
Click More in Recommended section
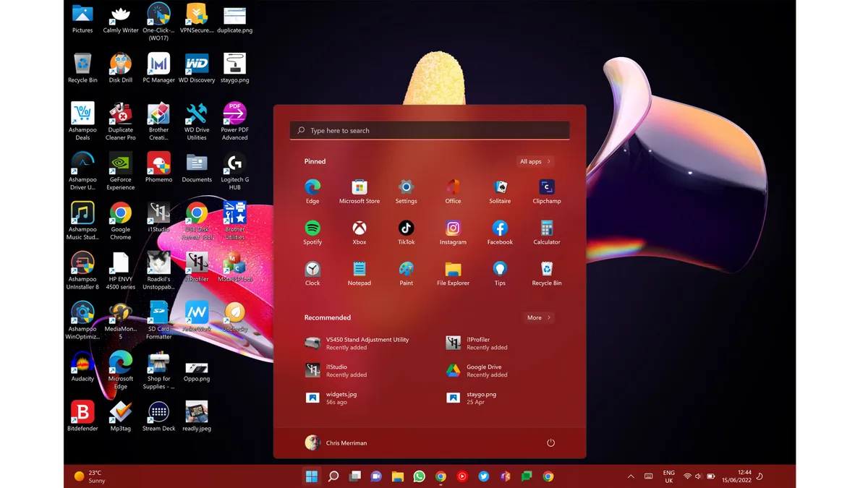pos(539,317)
